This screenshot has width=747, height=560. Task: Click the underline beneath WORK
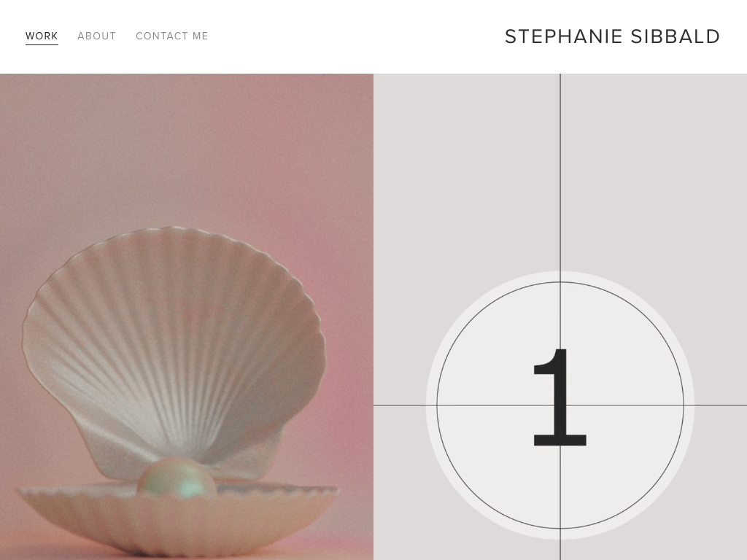click(42, 44)
